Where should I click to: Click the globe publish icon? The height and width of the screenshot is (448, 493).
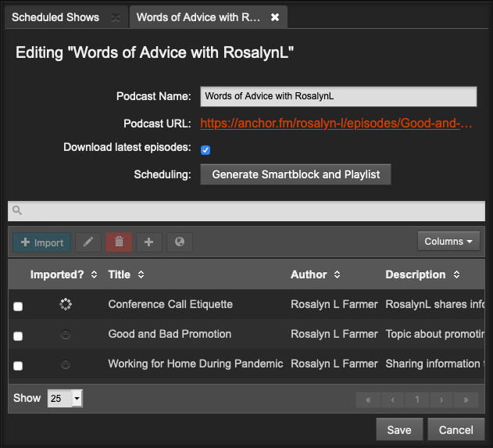(x=179, y=242)
